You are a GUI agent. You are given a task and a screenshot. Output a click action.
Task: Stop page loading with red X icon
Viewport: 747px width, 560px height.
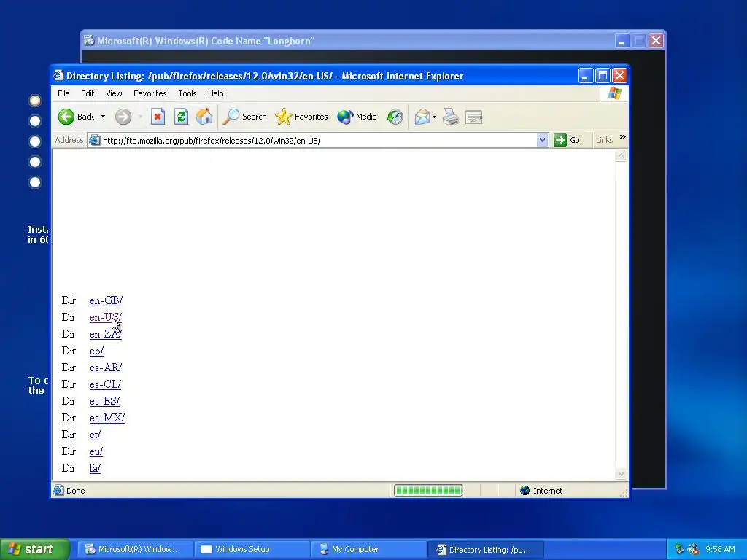(x=158, y=117)
